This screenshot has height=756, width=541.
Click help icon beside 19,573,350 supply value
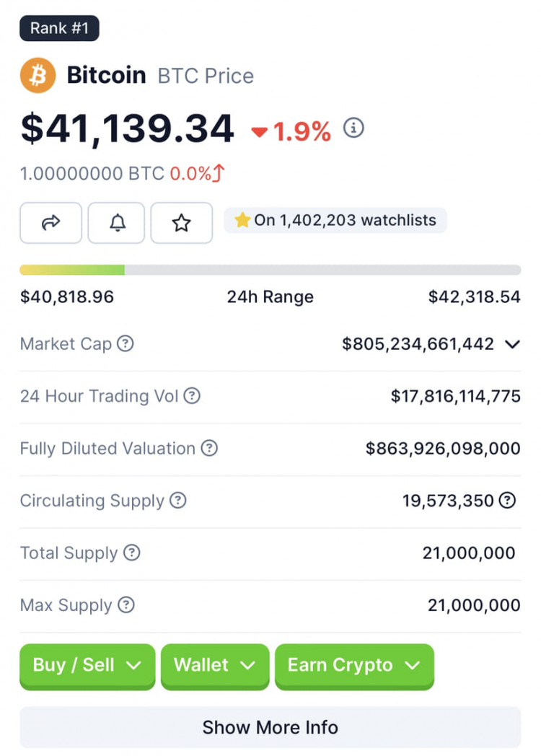click(507, 501)
